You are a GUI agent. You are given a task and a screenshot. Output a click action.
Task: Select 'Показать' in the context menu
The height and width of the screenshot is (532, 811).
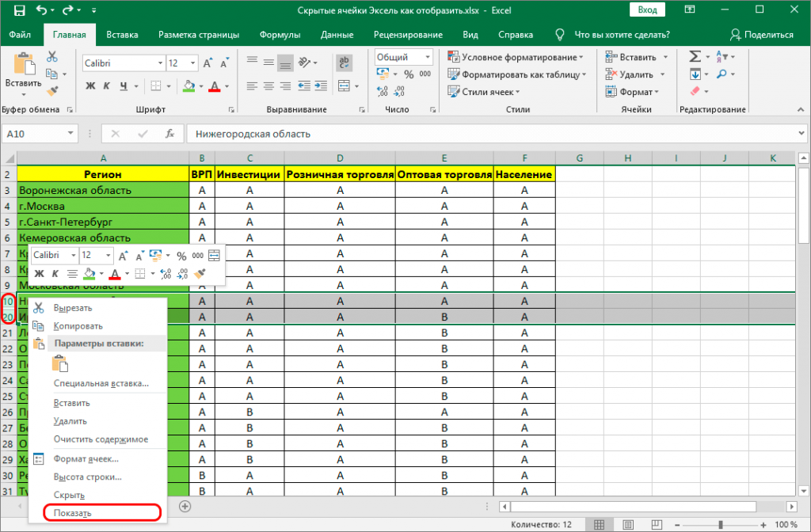pos(72,512)
